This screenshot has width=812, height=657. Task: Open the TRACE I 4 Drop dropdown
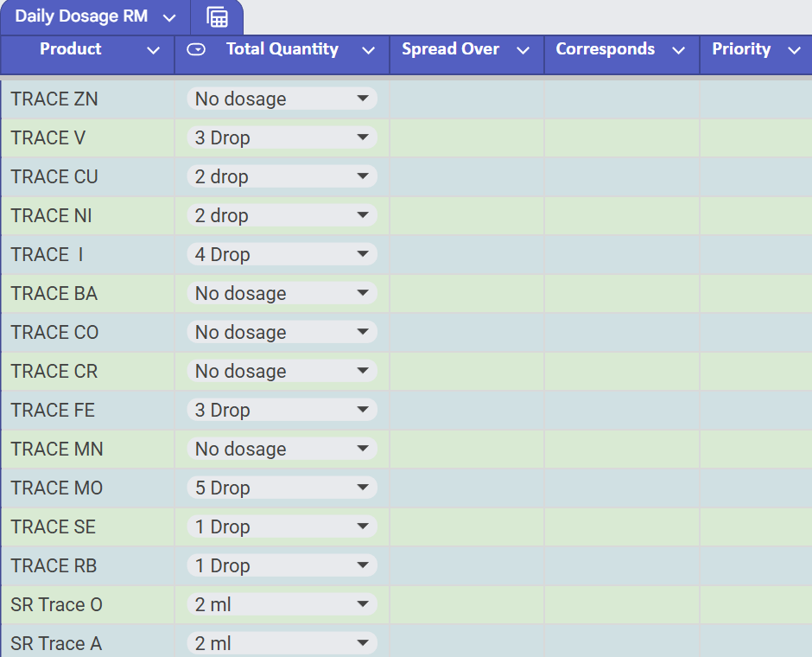pyautogui.click(x=282, y=255)
